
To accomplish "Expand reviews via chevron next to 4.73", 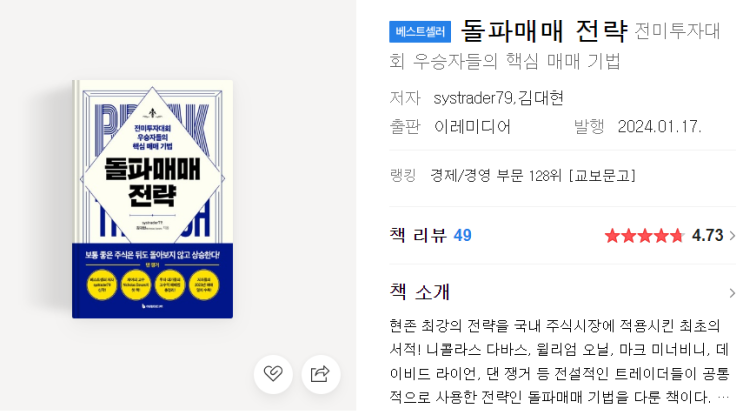I will click(732, 235).
